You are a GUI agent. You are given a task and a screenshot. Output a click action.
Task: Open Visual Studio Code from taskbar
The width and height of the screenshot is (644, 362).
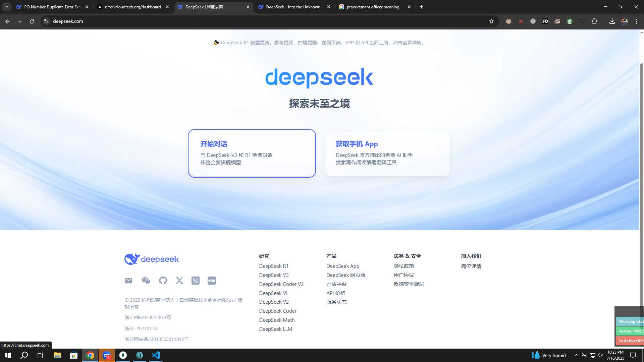pos(156,355)
